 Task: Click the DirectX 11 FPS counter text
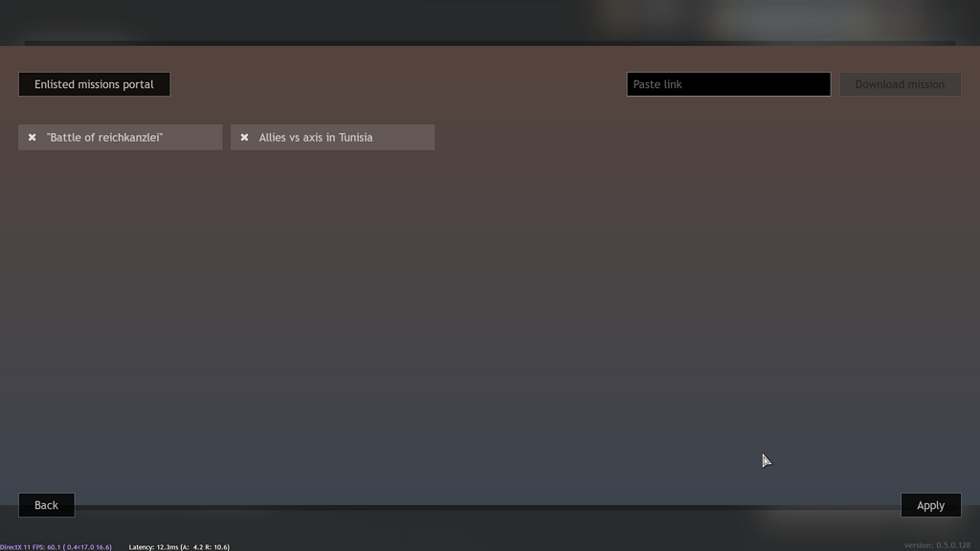(56, 547)
